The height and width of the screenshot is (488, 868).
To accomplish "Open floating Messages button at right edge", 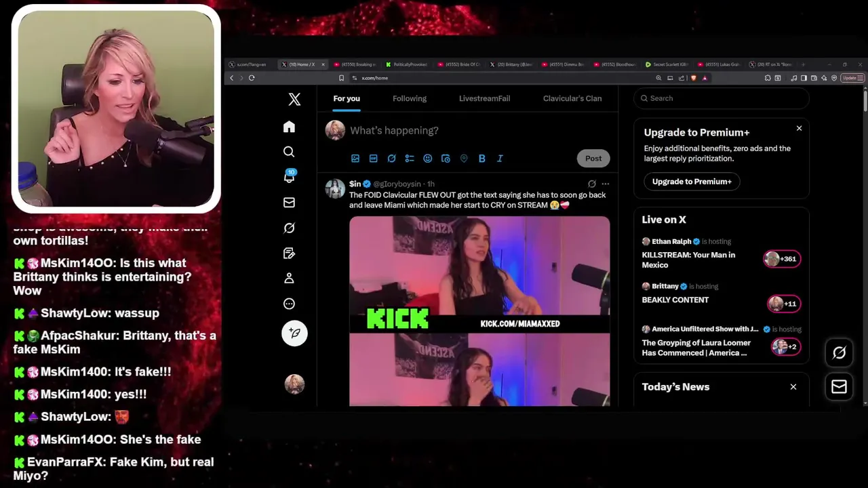I will tap(839, 386).
